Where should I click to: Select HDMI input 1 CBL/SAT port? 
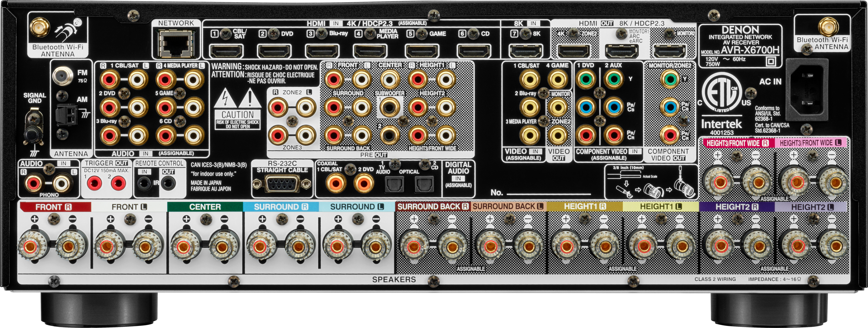pos(227,51)
